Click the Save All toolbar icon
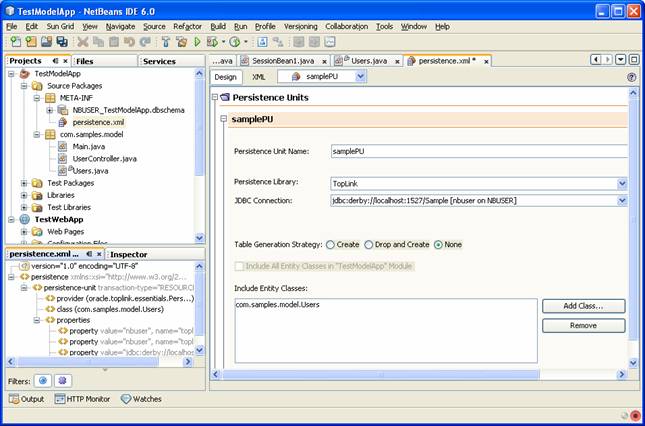645x426 pixels. point(62,42)
